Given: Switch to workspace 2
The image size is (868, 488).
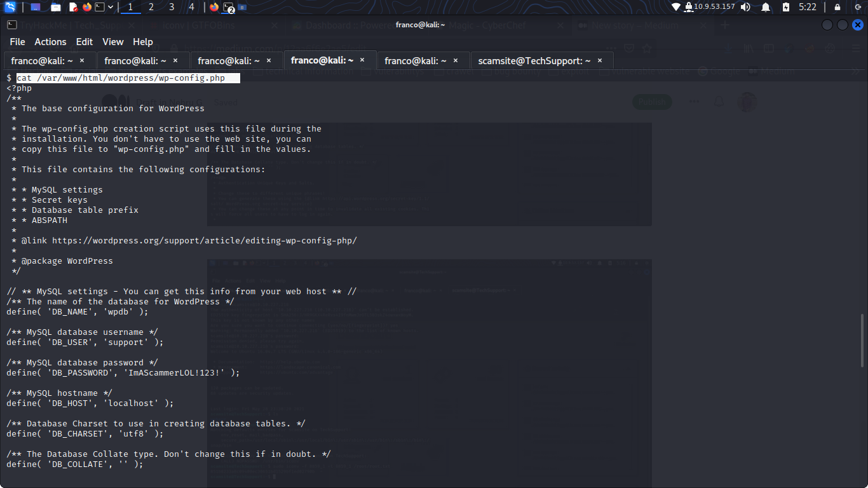Looking at the screenshot, I should (151, 7).
